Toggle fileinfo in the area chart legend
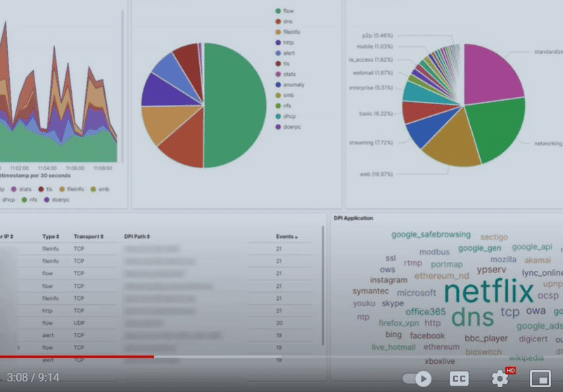This screenshot has width=563, height=392. 72,189
